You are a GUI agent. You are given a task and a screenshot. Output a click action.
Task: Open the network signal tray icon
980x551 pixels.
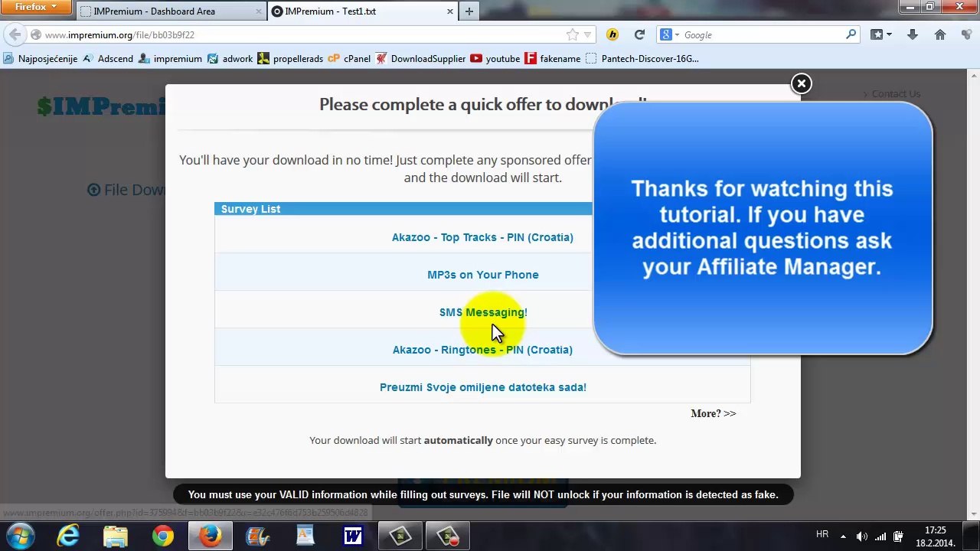point(880,536)
